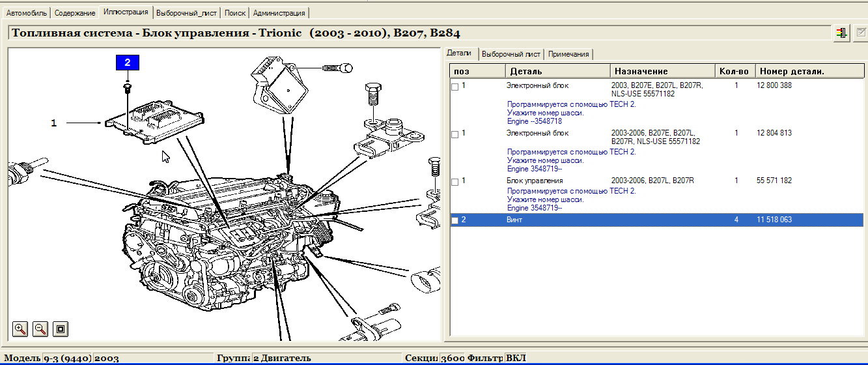The width and height of the screenshot is (868, 365).
Task: Open the Автомобиль tab
Action: coord(27,13)
